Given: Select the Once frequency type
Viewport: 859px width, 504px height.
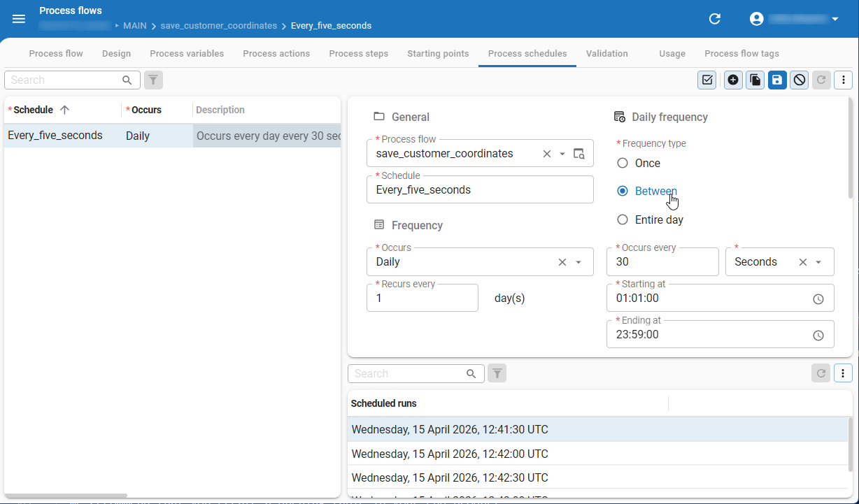Looking at the screenshot, I should [623, 163].
